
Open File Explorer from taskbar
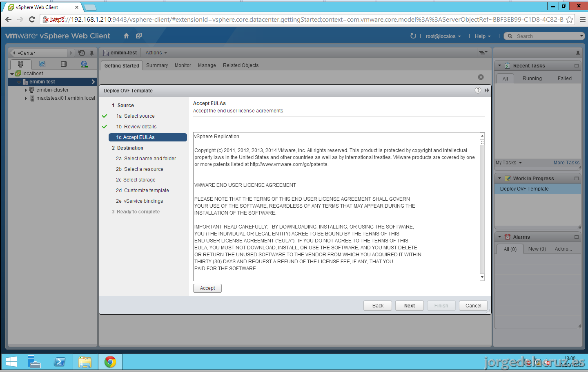(85, 362)
